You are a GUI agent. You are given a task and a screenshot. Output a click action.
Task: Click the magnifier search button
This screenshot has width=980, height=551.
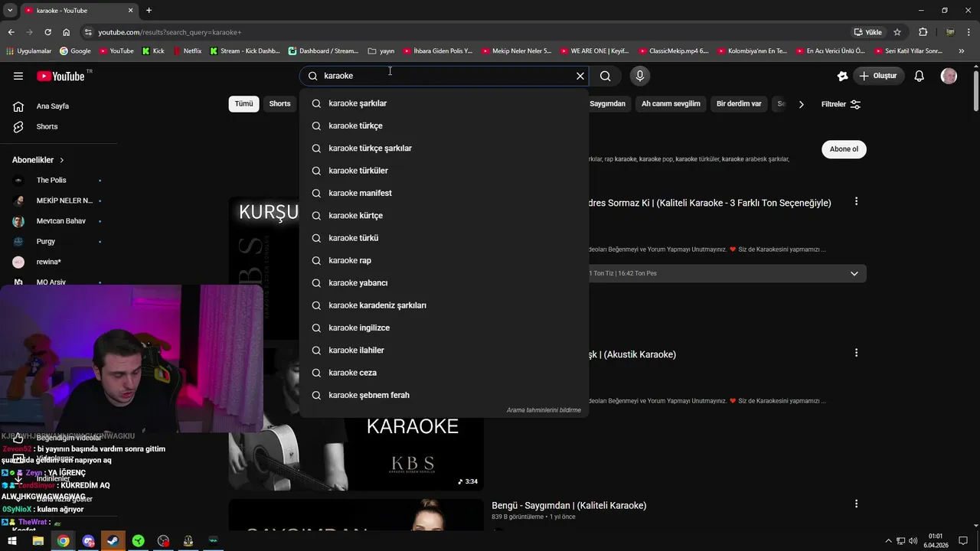605,76
